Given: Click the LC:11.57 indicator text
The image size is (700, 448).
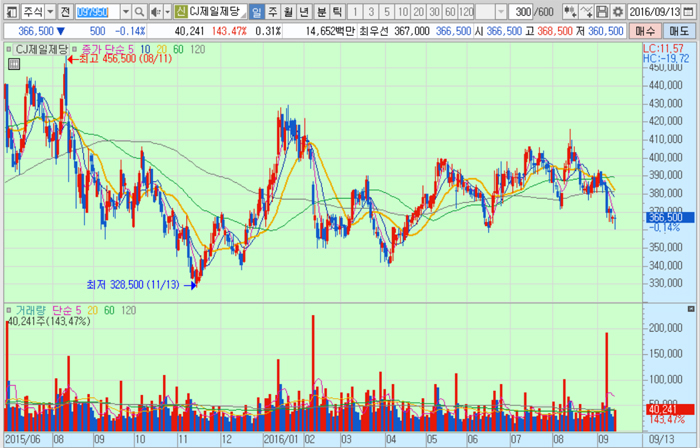Looking at the screenshot, I should point(663,49).
